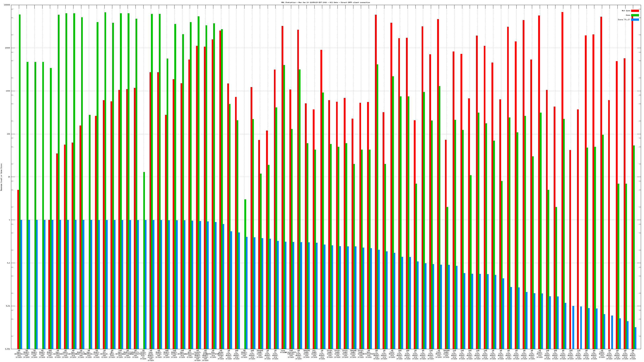Click the 10000 y-axis tick label
The width and height of the screenshot is (644, 362).
tap(8, 48)
